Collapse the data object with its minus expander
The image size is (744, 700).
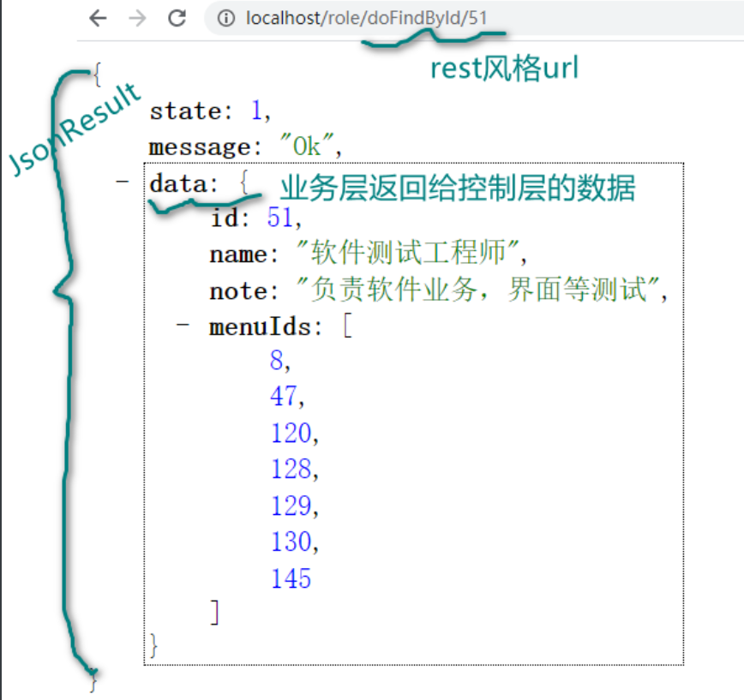point(122,180)
